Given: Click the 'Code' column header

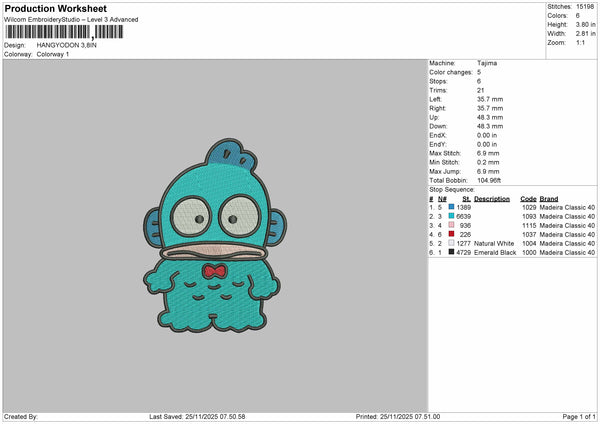Looking at the screenshot, I should click(x=528, y=199).
